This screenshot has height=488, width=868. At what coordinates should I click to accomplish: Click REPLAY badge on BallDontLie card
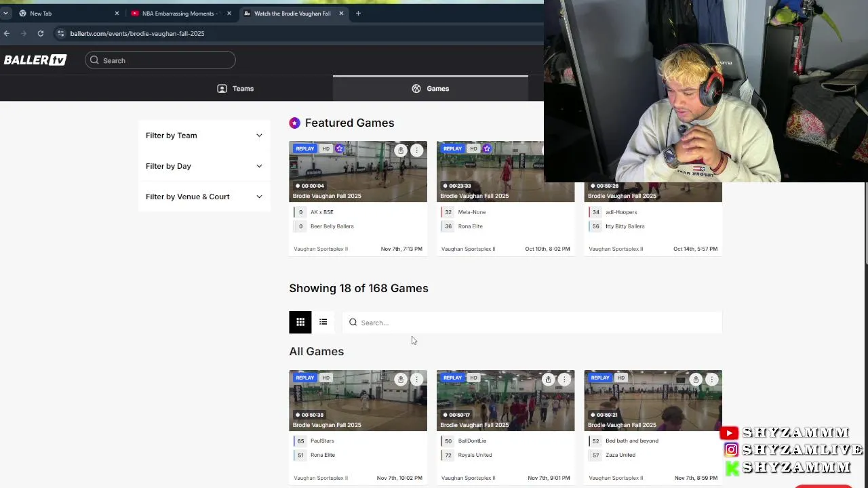tap(452, 378)
